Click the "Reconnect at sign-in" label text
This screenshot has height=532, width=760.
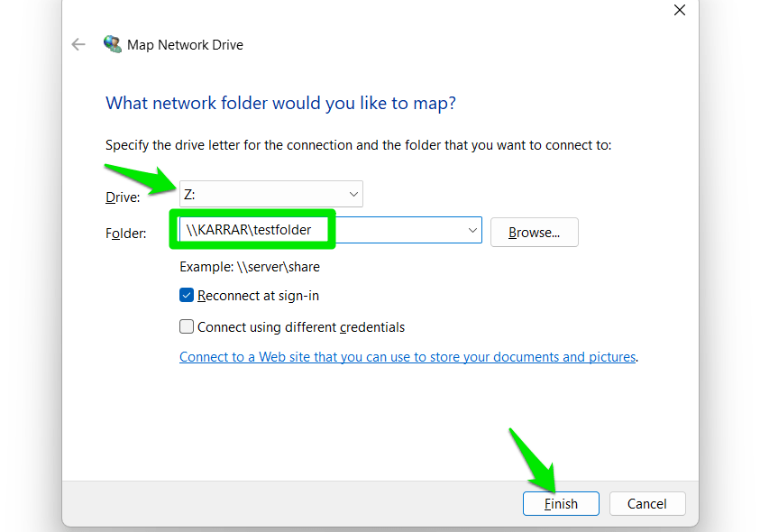click(258, 296)
